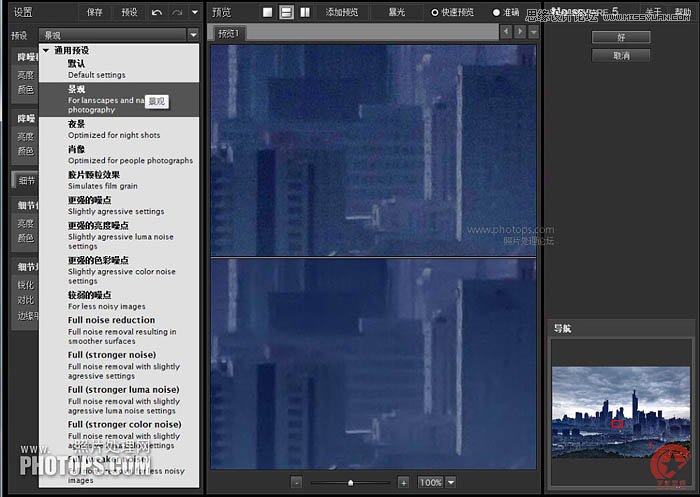Confirm with the 好 button
Image resolution: width=700 pixels, height=497 pixels.
(x=621, y=38)
